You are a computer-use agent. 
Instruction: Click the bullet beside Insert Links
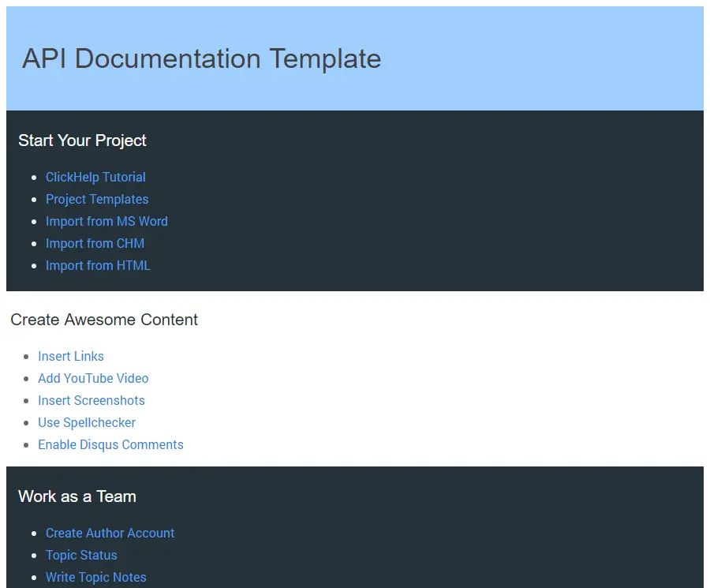click(x=26, y=358)
